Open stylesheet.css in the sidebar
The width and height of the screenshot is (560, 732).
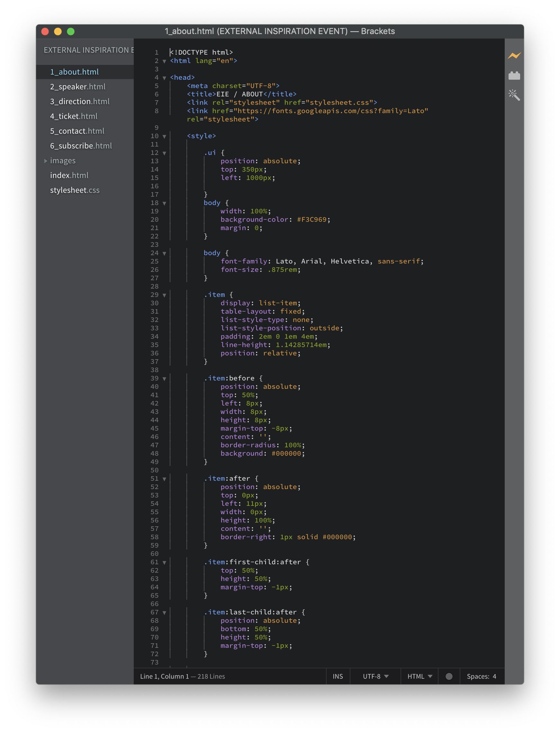[75, 190]
